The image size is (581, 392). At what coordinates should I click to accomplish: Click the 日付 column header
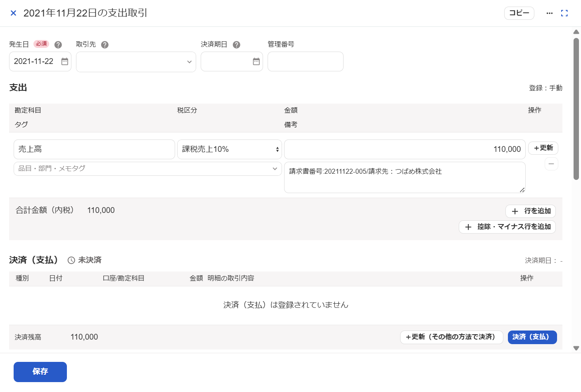pyautogui.click(x=56, y=279)
